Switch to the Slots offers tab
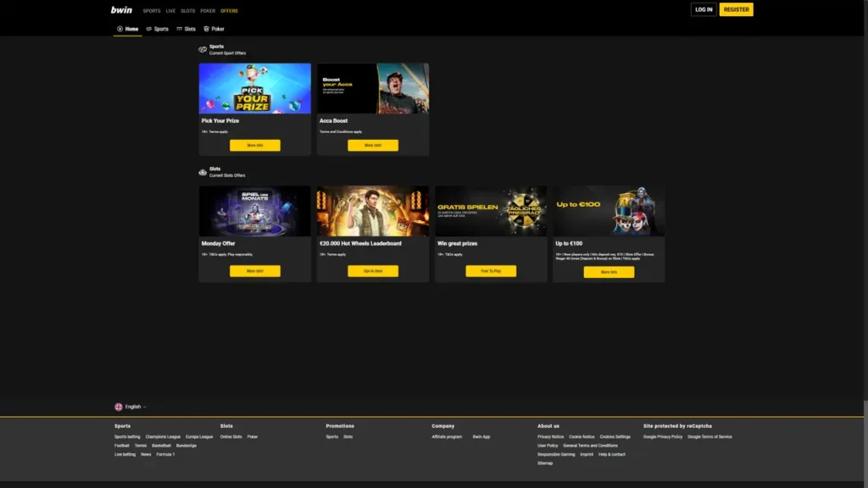 tap(186, 29)
